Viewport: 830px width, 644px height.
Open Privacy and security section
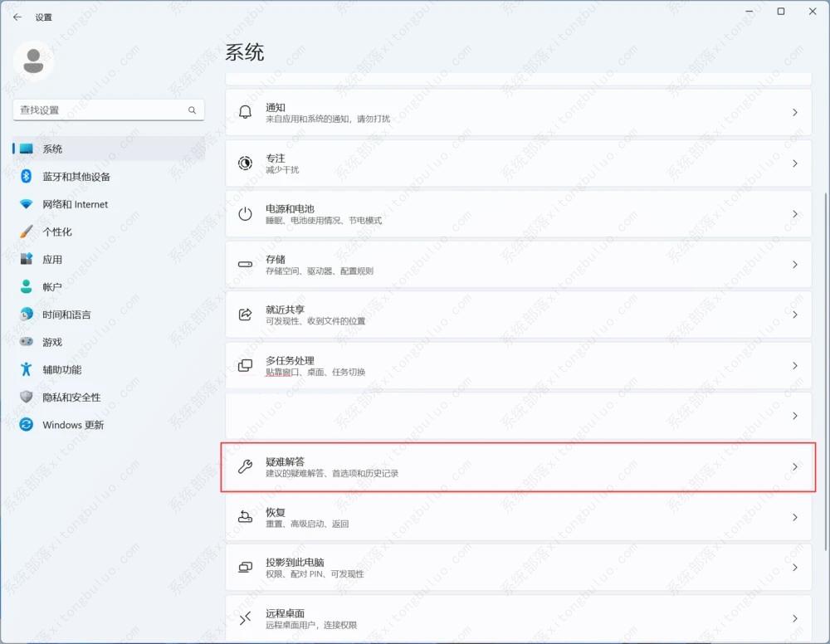pos(71,398)
